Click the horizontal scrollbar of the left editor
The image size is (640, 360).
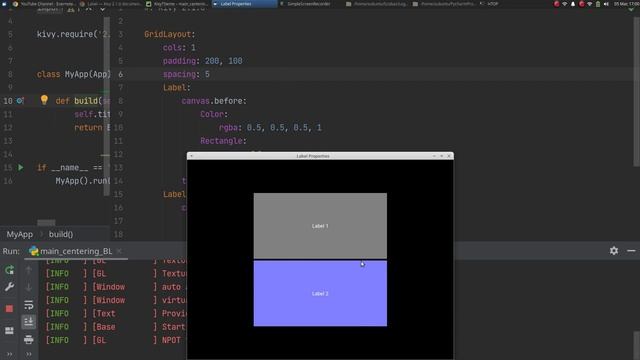tap(46, 223)
